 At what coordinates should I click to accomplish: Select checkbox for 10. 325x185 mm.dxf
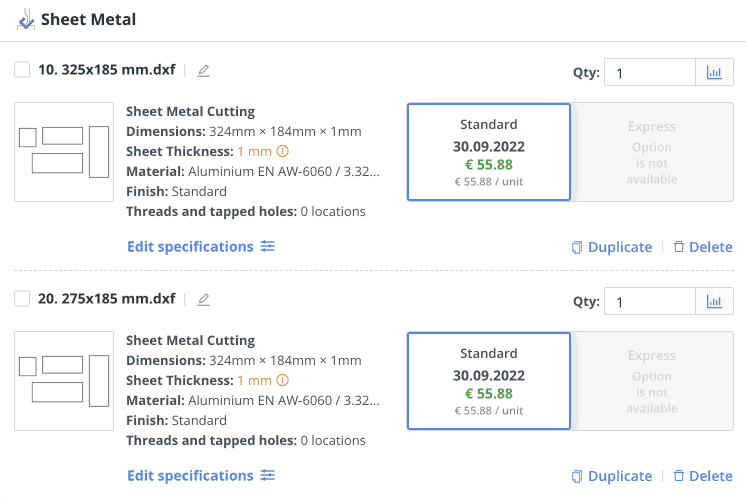coord(22,70)
